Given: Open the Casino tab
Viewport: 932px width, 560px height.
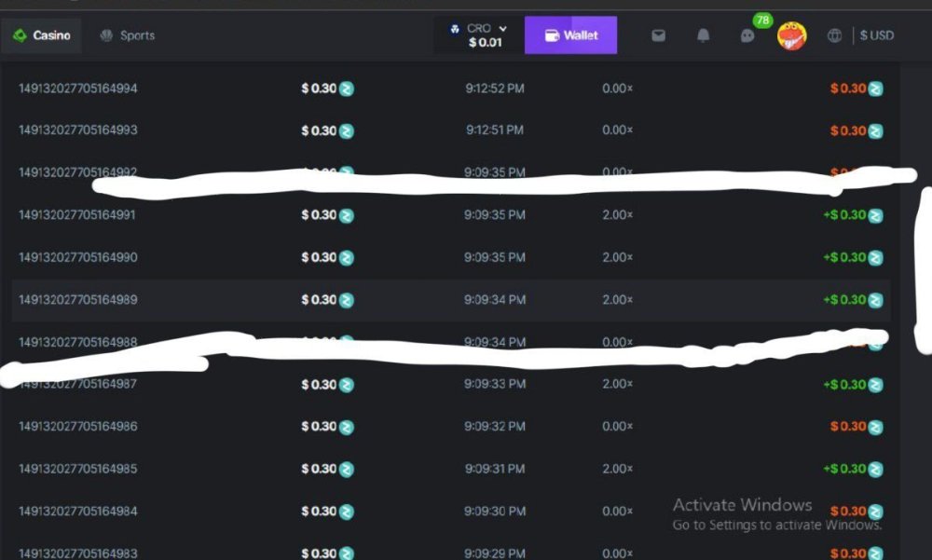Looking at the screenshot, I should 42,35.
